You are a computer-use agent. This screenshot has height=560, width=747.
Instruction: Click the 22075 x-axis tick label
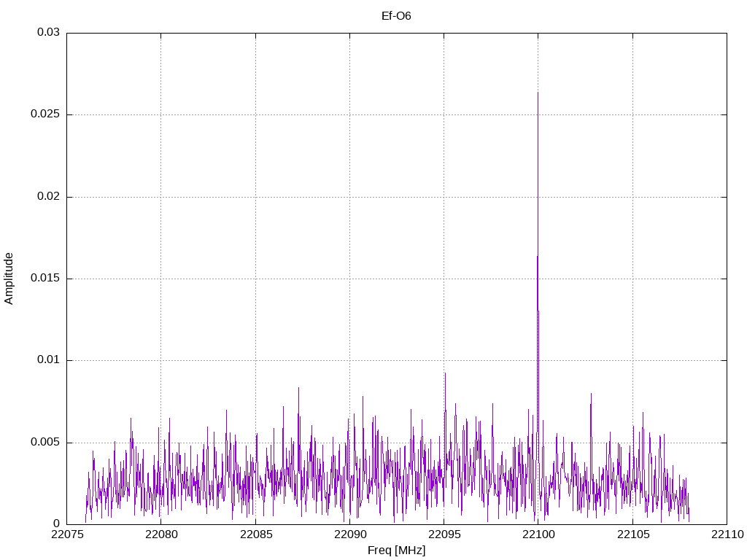(66, 534)
